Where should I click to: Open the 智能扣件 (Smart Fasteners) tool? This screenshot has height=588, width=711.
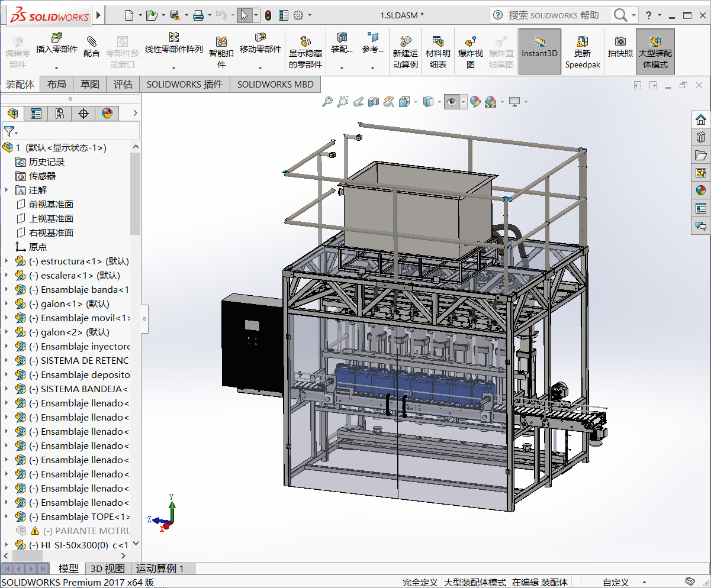pyautogui.click(x=221, y=41)
